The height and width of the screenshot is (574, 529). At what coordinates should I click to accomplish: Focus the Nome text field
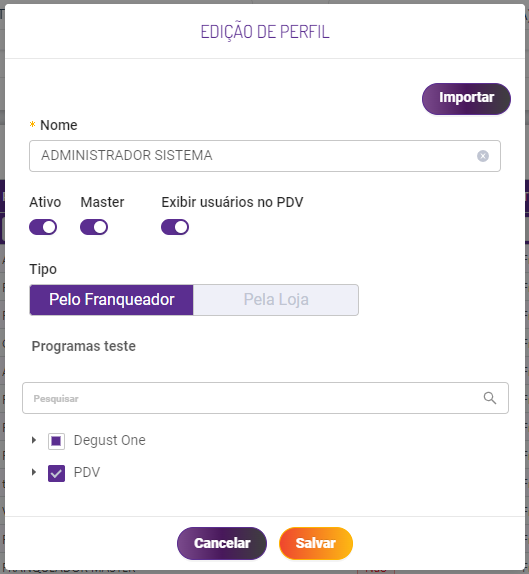[265, 156]
